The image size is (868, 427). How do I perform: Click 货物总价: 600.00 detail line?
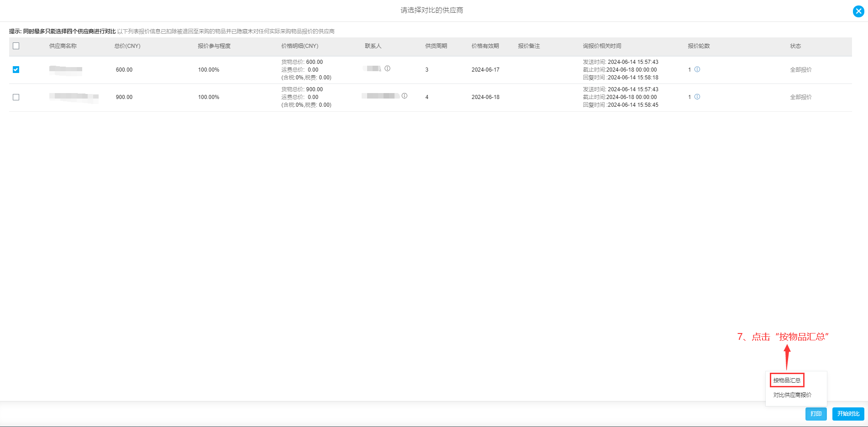tap(302, 62)
